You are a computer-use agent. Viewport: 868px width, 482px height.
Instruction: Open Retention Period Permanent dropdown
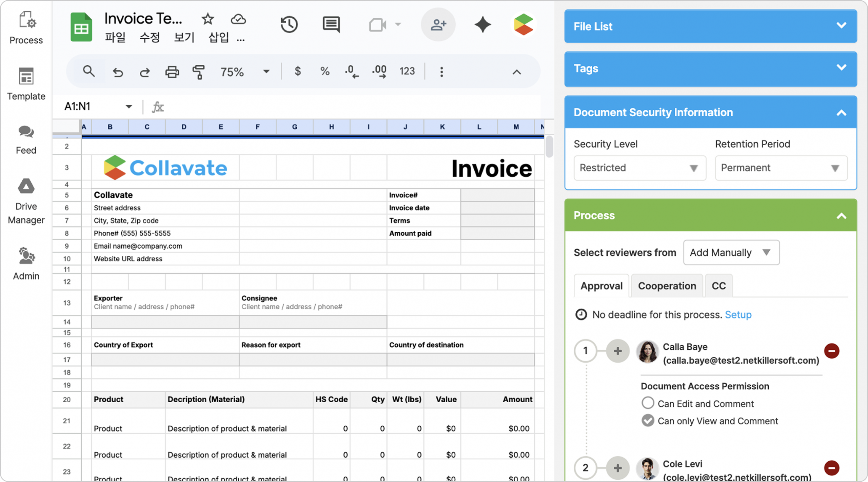click(x=781, y=168)
